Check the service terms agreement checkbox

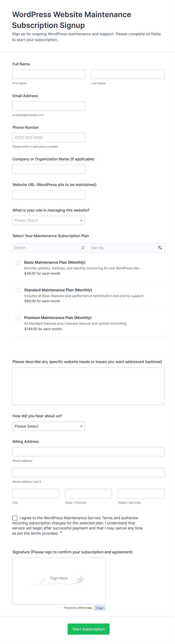point(15,518)
